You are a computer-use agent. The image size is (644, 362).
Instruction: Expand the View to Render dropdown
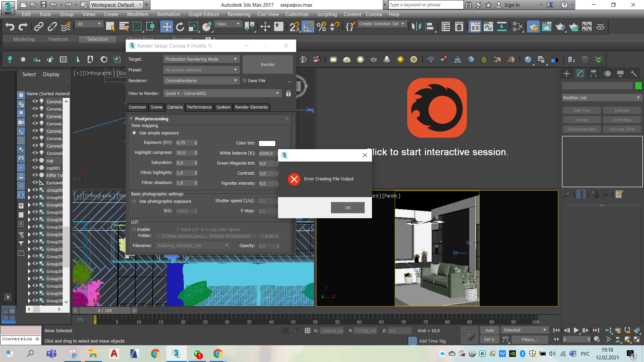(x=277, y=93)
